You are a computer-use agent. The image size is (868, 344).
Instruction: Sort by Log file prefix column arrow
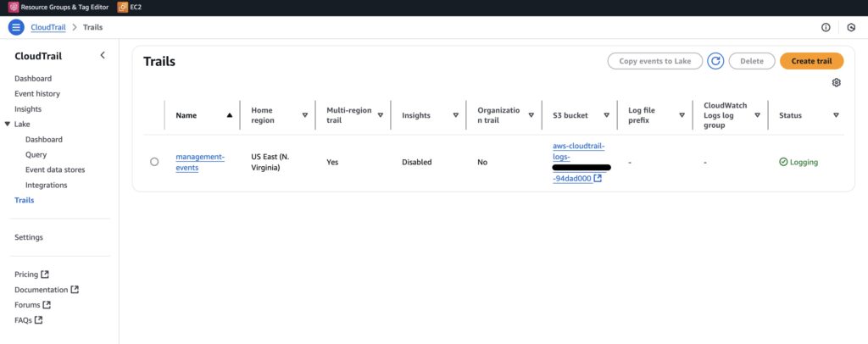[682, 115]
